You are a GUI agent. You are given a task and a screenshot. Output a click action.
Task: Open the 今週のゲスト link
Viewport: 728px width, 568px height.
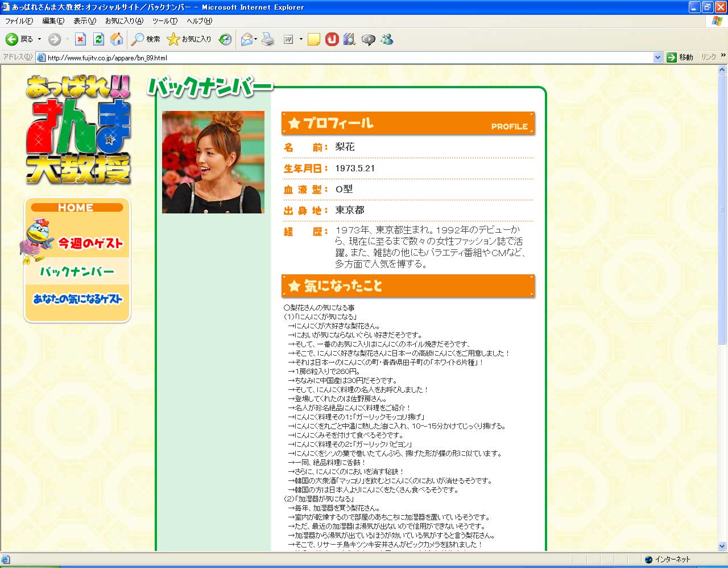[x=89, y=243]
